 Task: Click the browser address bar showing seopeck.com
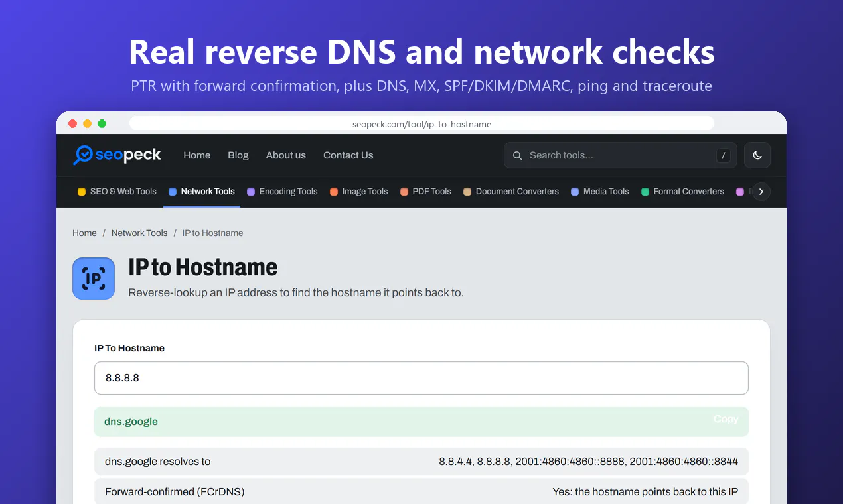[x=421, y=124]
